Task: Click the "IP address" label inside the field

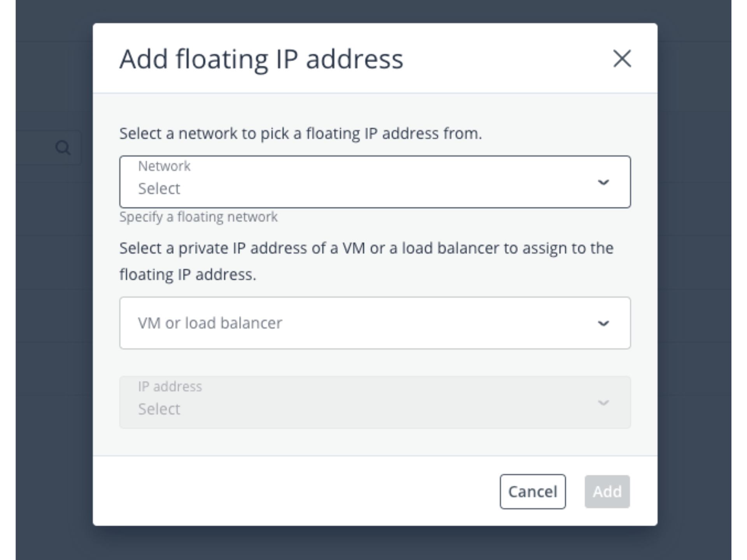Action: coord(170,387)
